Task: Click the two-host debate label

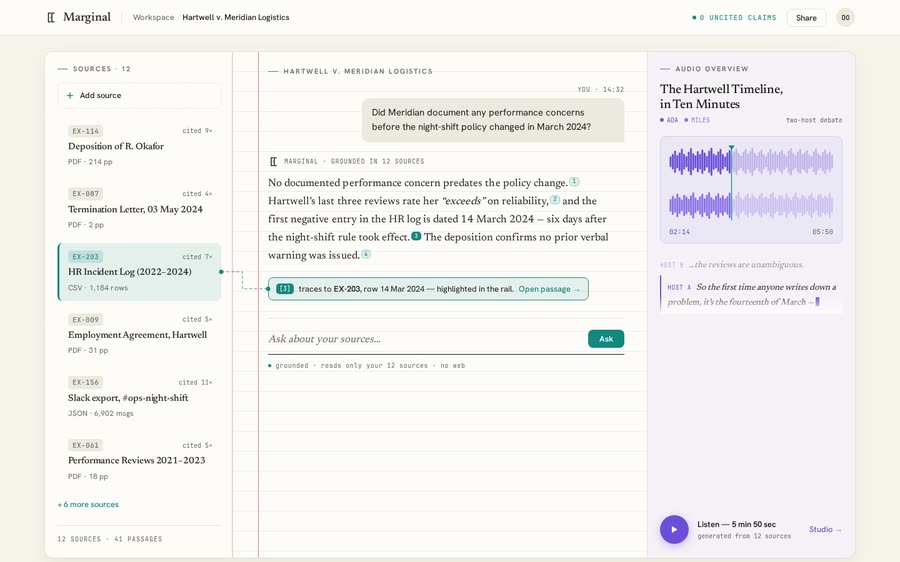Action: click(x=814, y=120)
